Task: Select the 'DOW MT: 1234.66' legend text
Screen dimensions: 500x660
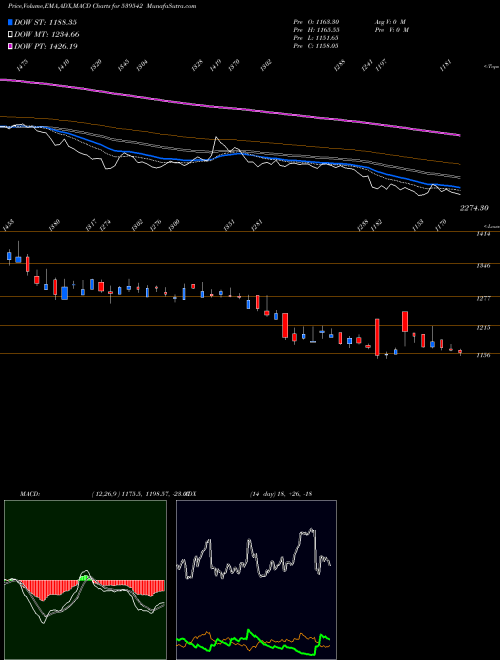Action: (47, 35)
